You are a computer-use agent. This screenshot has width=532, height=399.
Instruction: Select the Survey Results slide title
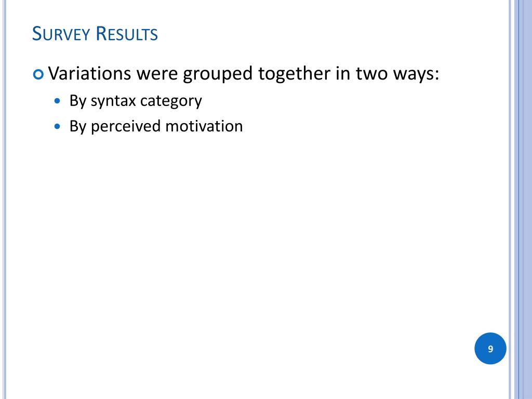(95, 34)
